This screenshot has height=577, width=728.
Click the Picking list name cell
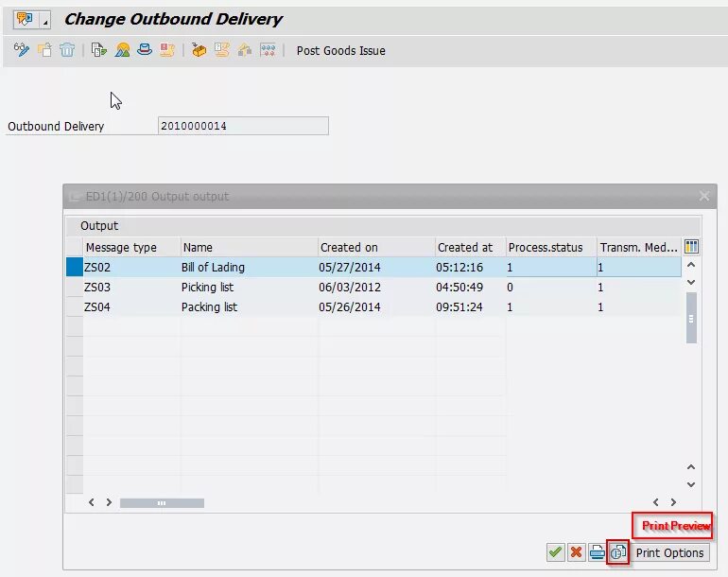pyautogui.click(x=250, y=288)
